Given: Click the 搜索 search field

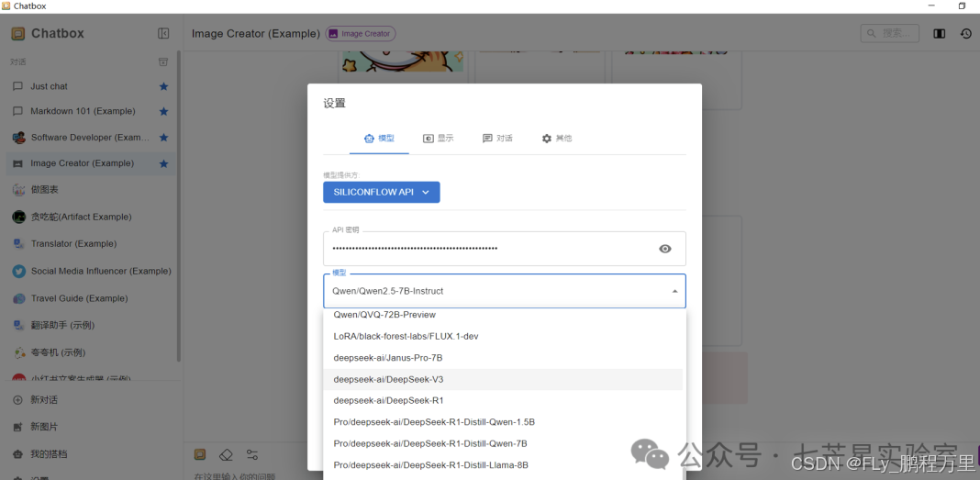Looking at the screenshot, I should pos(890,33).
